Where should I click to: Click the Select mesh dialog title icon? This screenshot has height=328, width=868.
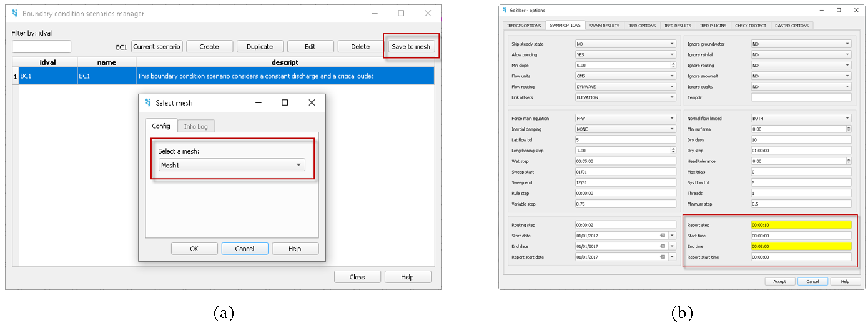[148, 102]
